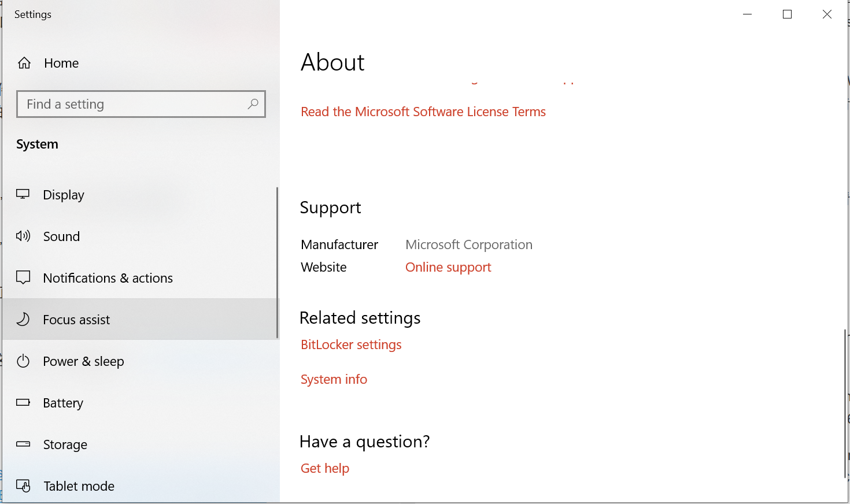Click the Storage drive icon

point(23,444)
